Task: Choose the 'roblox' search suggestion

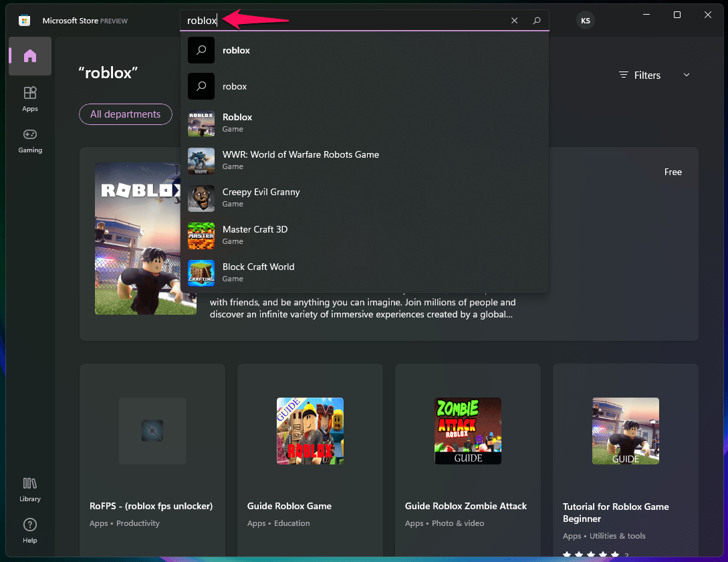Action: tap(364, 50)
